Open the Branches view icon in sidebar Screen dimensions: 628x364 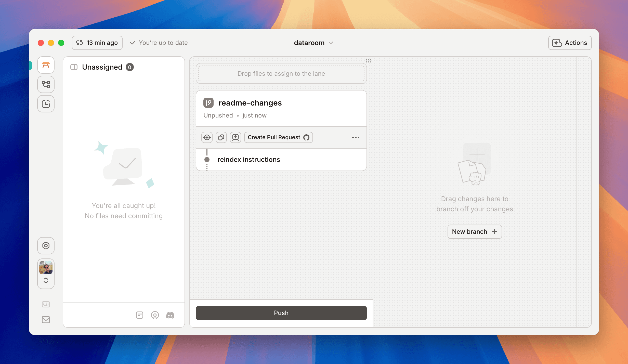click(x=46, y=84)
